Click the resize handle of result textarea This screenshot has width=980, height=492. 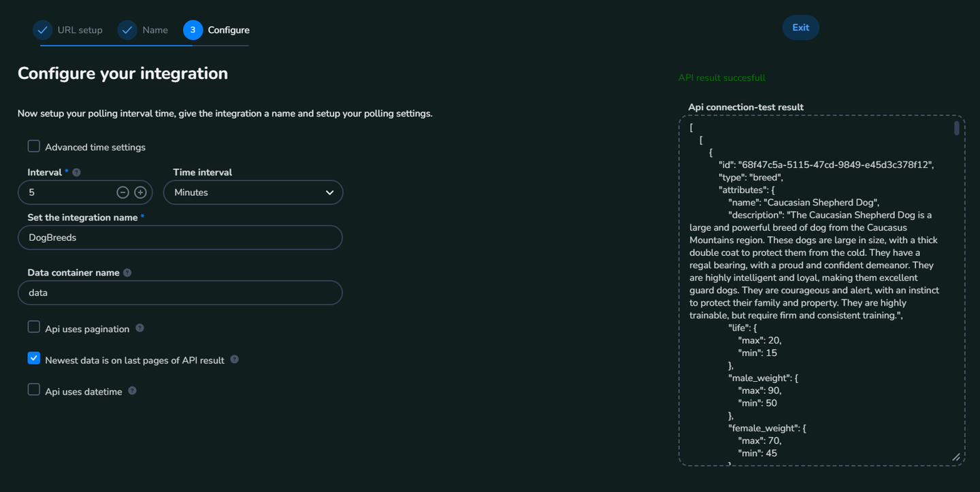tap(956, 457)
